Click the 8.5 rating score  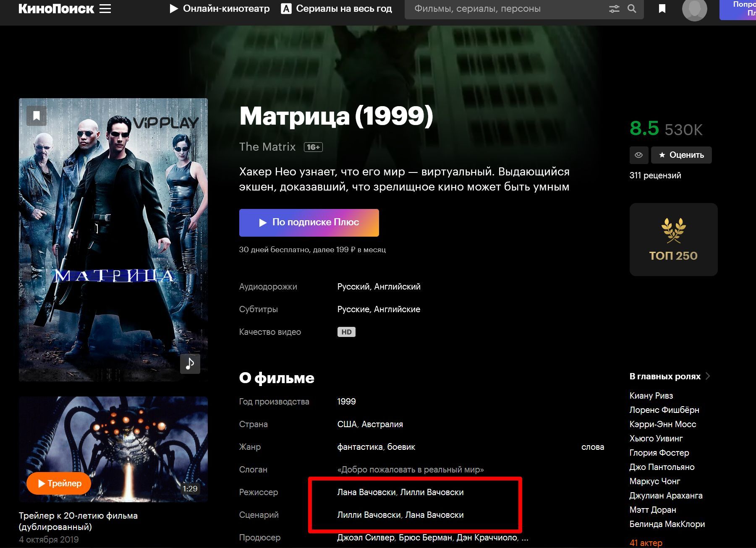pyautogui.click(x=644, y=128)
